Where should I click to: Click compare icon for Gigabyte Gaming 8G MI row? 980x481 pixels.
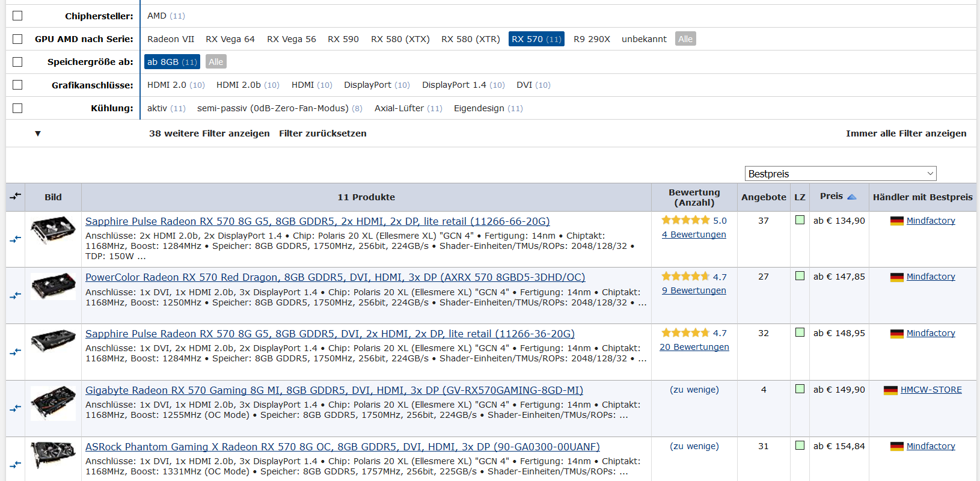click(x=16, y=408)
